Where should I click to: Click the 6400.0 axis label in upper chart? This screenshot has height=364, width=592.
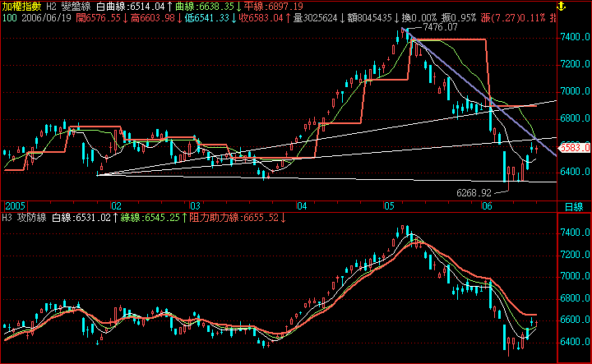click(x=576, y=172)
